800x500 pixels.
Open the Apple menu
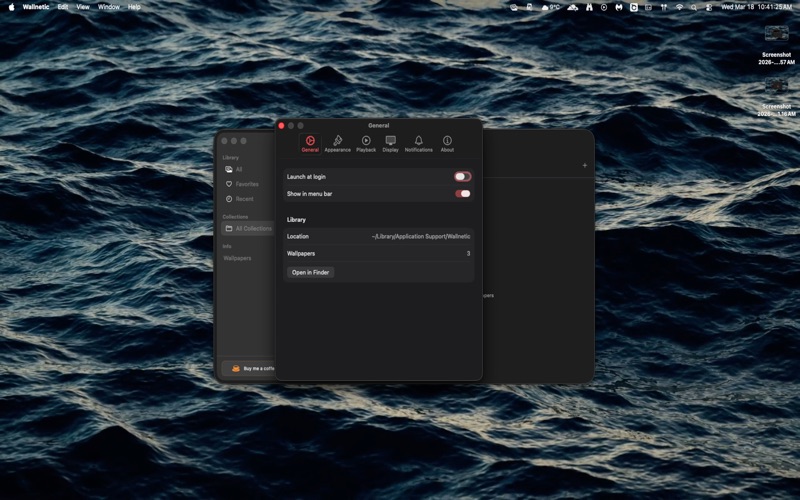click(x=11, y=7)
